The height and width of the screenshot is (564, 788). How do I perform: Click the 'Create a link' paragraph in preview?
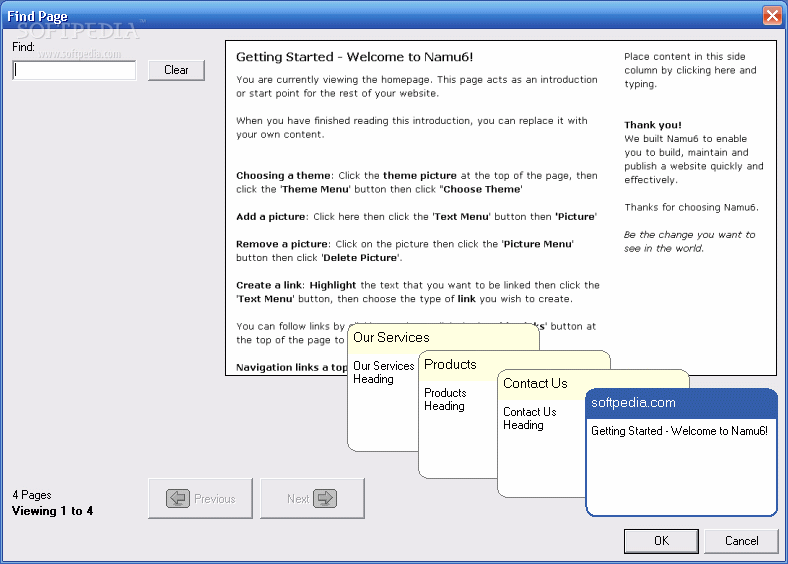click(x=418, y=292)
